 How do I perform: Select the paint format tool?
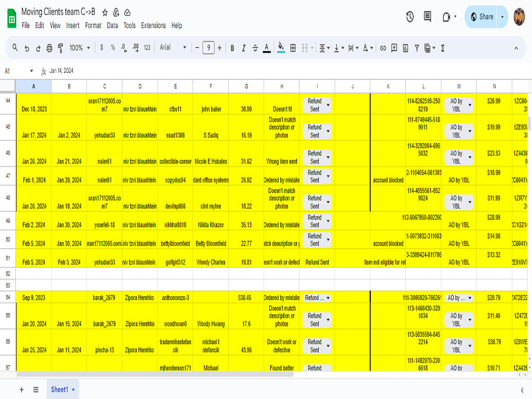61,48
